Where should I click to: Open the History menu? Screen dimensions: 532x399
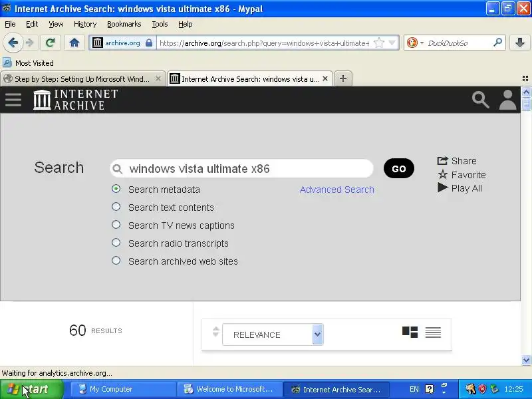click(85, 24)
